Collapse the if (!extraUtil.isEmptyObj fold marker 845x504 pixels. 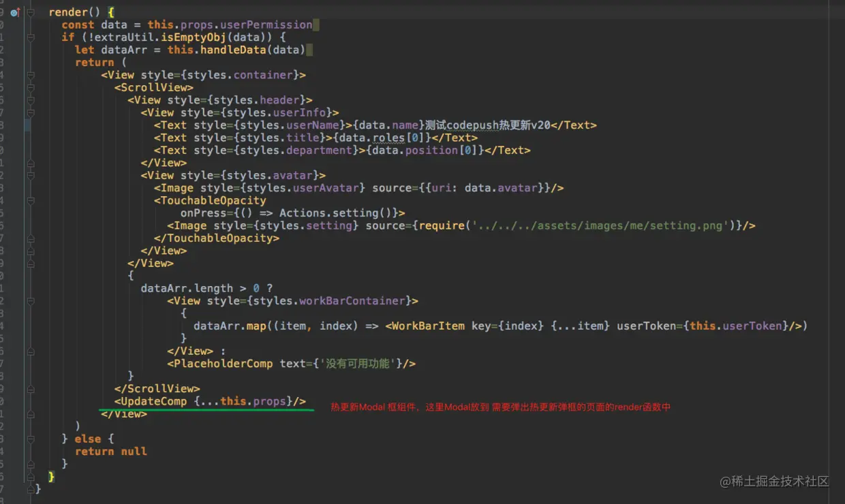31,37
